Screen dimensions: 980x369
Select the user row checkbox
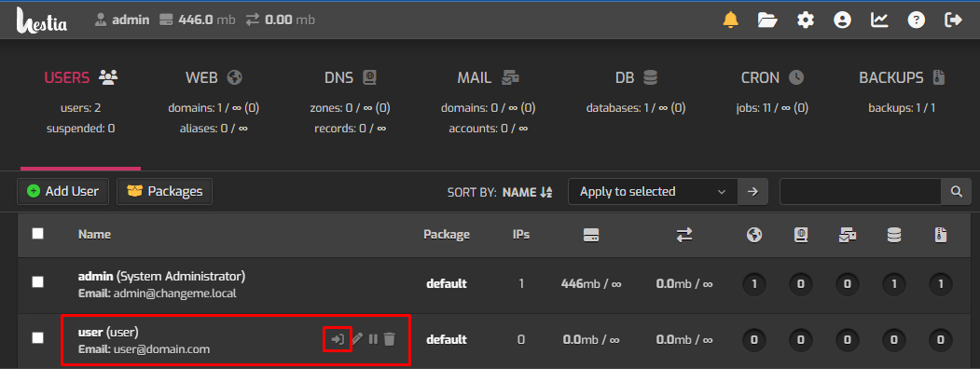38,337
